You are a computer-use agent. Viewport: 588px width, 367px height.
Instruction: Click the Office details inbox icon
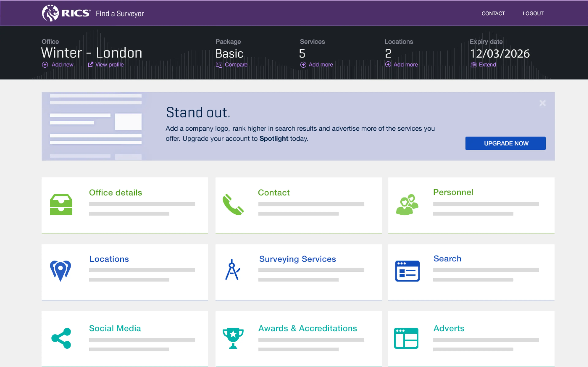(61, 205)
